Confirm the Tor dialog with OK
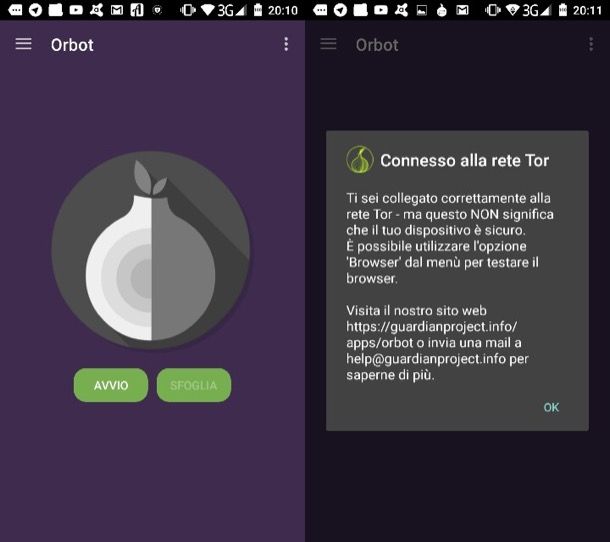Screen dimensions: 610x542 coord(551,407)
